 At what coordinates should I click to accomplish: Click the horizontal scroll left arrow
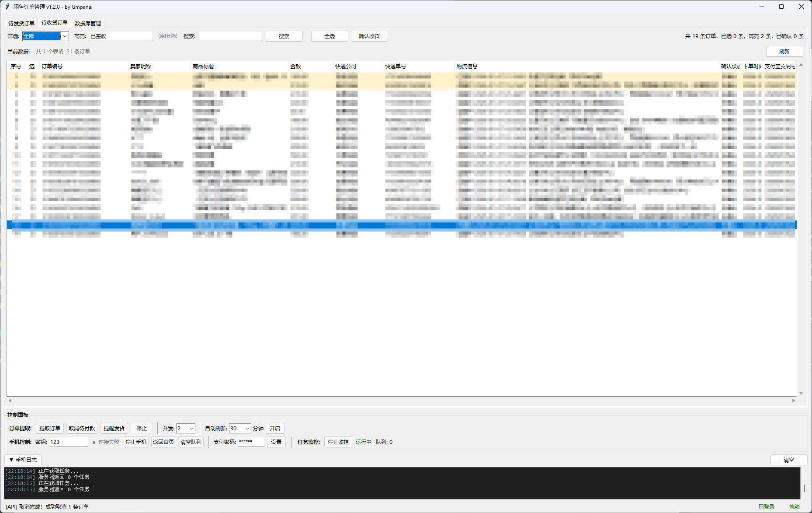10,401
